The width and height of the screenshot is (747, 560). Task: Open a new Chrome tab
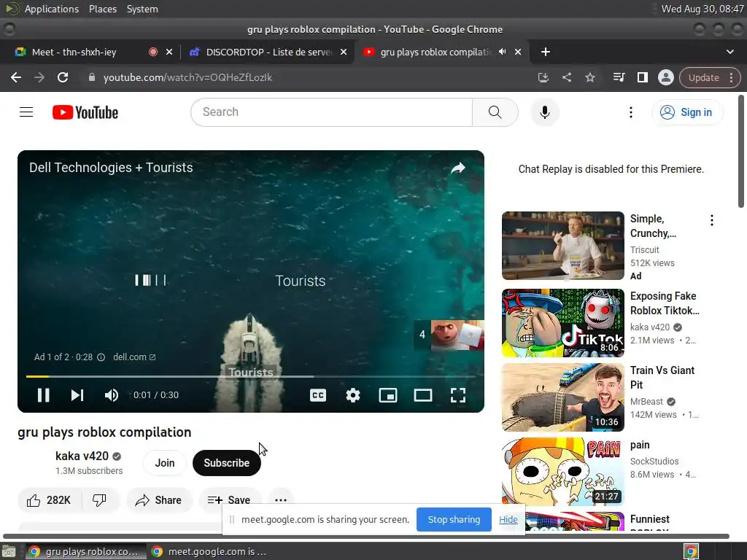546,52
